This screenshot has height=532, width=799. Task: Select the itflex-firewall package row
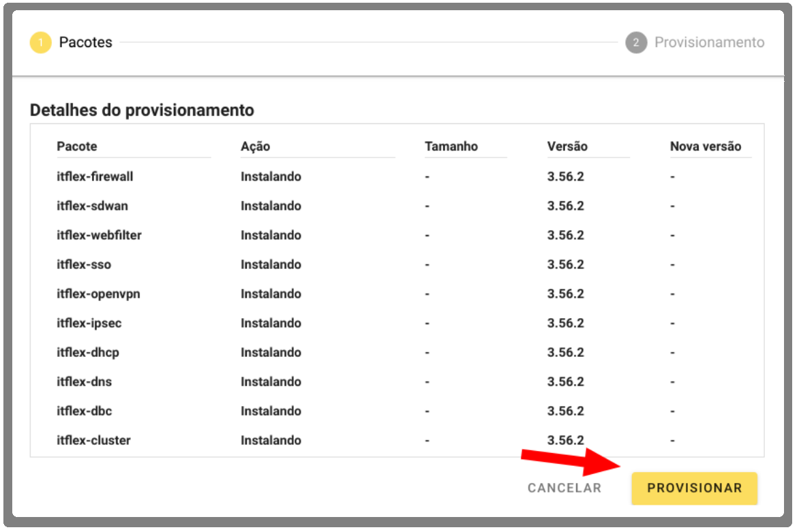[397, 176]
